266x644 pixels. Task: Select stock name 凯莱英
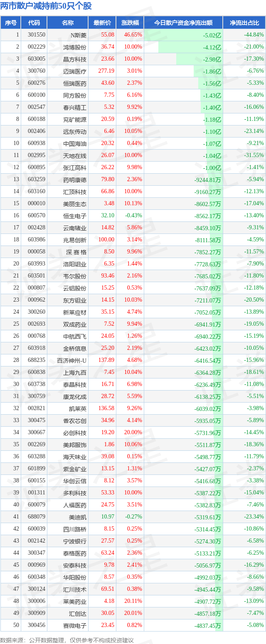(x=78, y=408)
